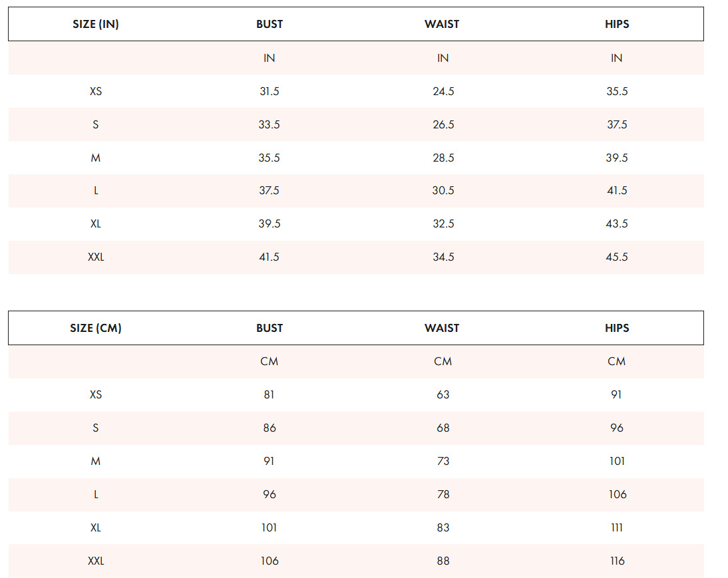Viewport: 728px width, 578px height.
Task: Select the BUST header in inches table
Action: [270, 24]
